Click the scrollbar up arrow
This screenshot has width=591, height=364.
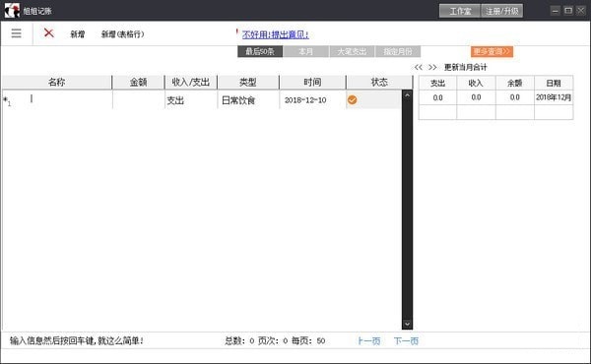(x=407, y=95)
